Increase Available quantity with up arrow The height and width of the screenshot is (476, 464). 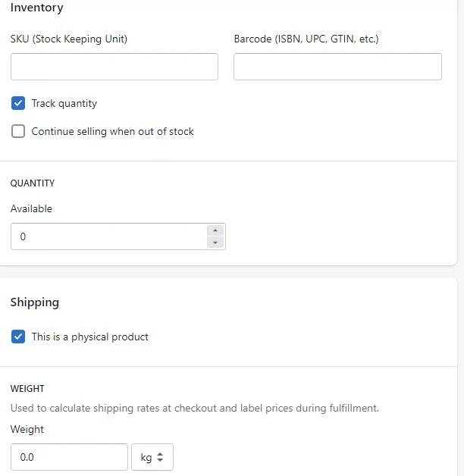click(216, 230)
